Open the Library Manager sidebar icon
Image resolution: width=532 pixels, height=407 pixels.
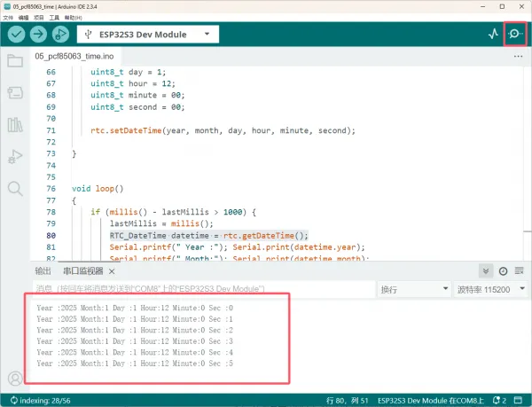15,125
